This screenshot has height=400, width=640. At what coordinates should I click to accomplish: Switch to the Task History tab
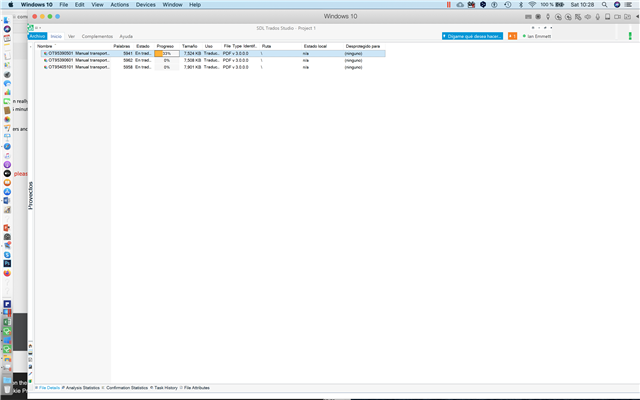165,388
